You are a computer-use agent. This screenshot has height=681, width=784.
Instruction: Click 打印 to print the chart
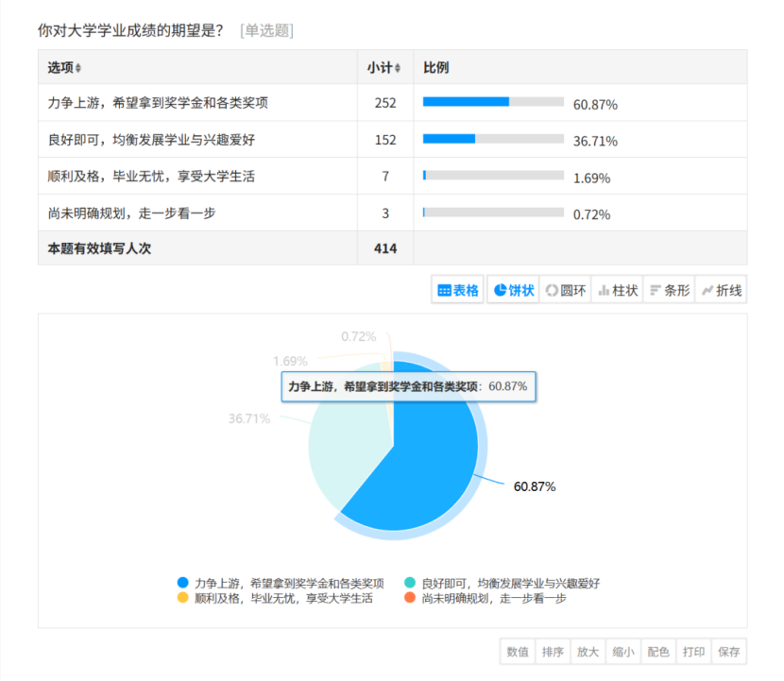click(693, 652)
